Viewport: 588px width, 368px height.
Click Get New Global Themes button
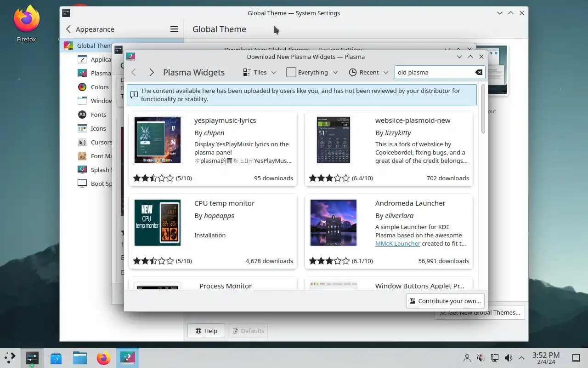480,312
